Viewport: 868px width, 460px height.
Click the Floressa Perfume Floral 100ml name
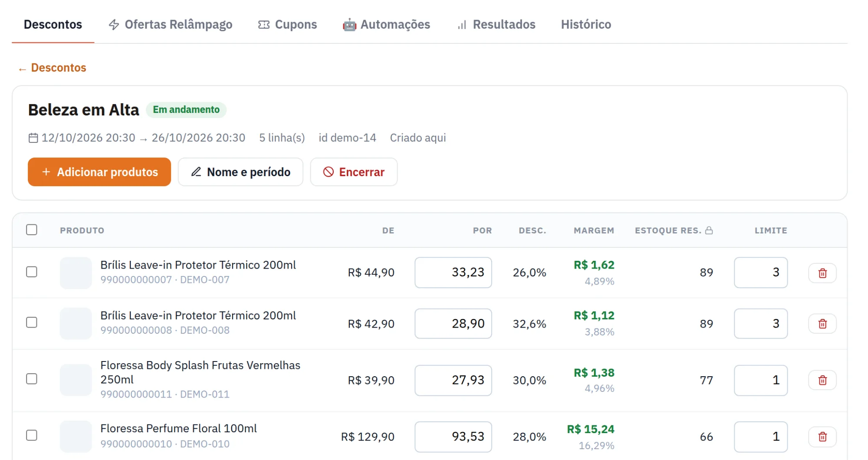click(x=179, y=428)
